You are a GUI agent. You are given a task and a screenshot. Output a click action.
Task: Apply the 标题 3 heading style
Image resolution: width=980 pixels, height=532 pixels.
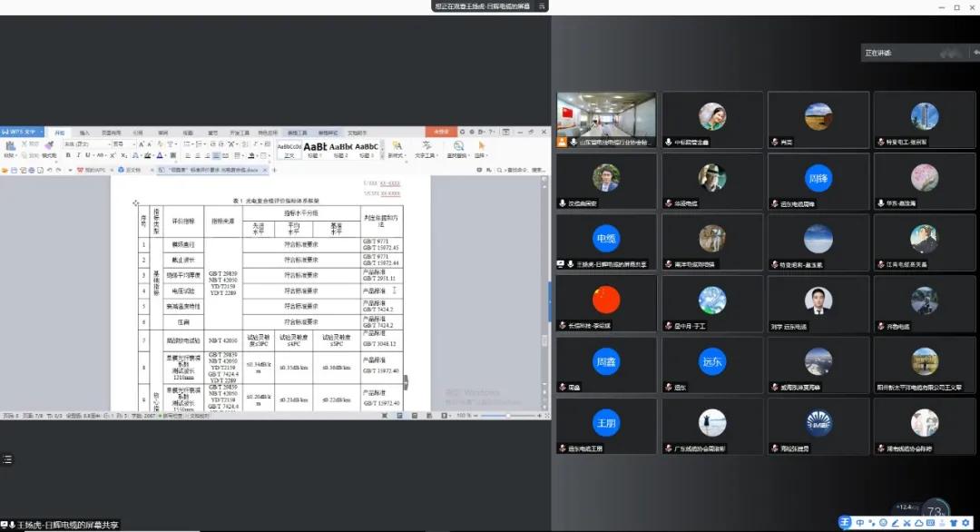[x=367, y=150]
